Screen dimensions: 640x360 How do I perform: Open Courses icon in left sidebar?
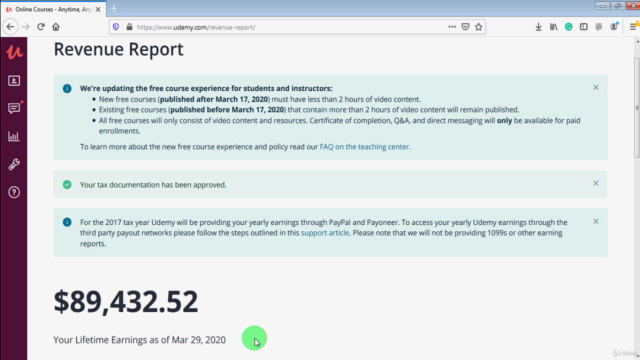(14, 81)
